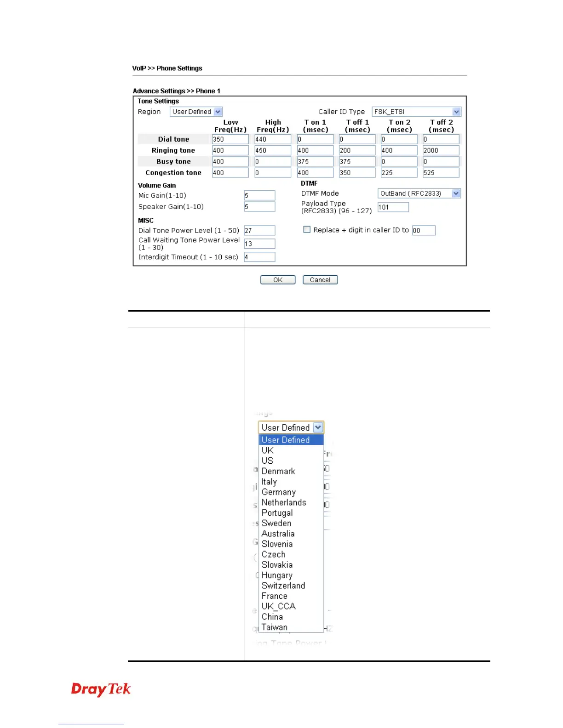
Task: Click the caller ID replacement digit field
Action: 424,230
